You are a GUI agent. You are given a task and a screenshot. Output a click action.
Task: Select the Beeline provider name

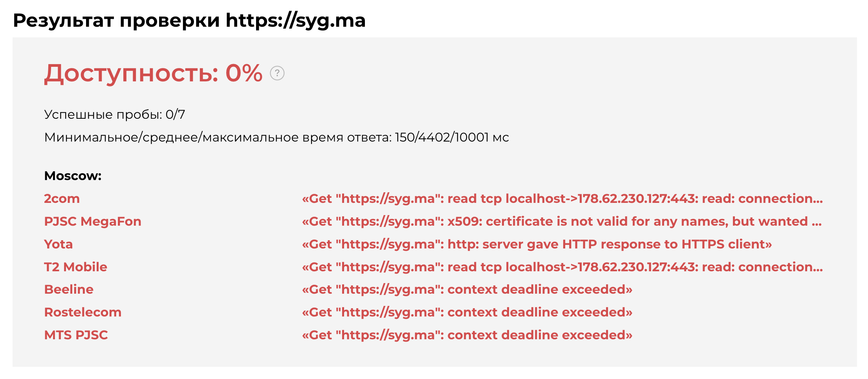coord(69,289)
